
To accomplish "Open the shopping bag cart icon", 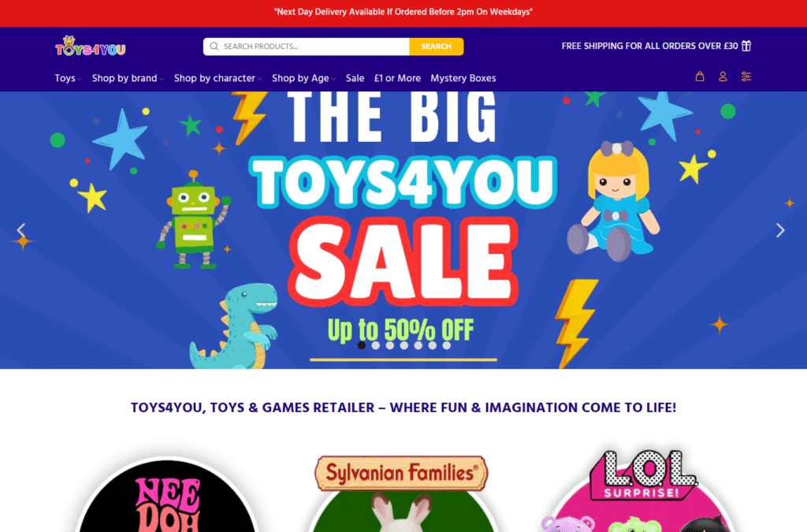I will pos(700,76).
